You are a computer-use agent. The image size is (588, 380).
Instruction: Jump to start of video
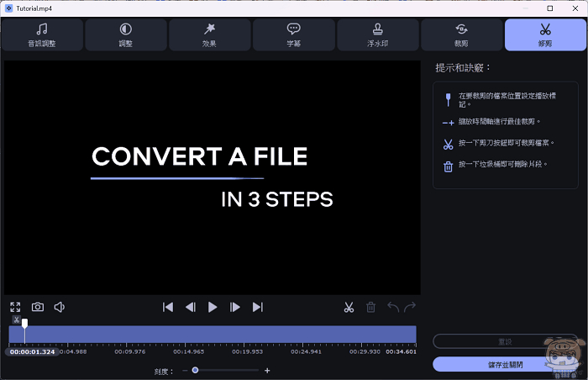(x=168, y=308)
